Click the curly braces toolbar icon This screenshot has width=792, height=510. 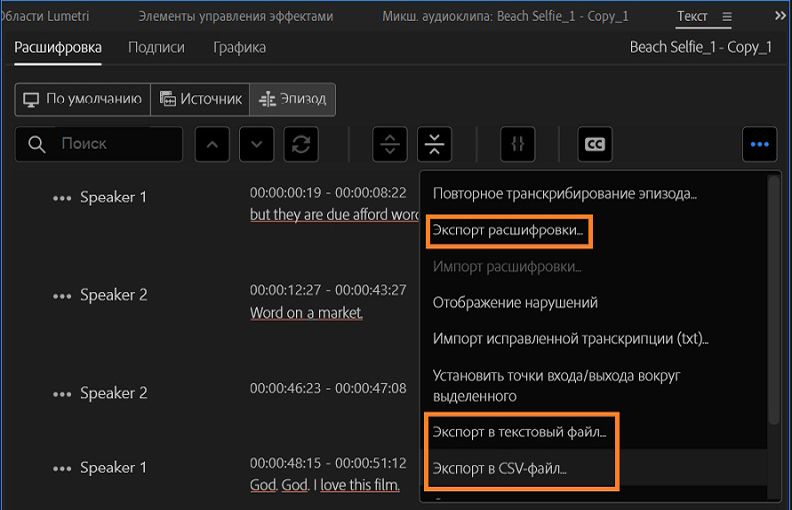click(x=517, y=144)
